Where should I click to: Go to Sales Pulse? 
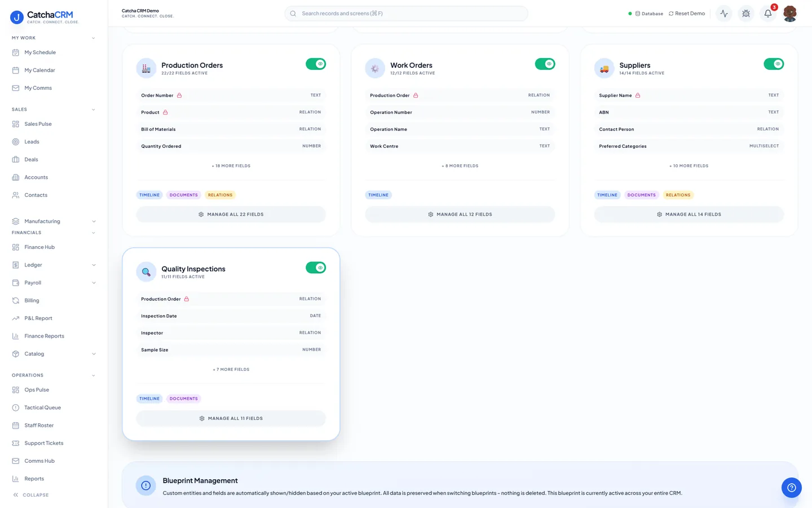[x=54, y=124]
